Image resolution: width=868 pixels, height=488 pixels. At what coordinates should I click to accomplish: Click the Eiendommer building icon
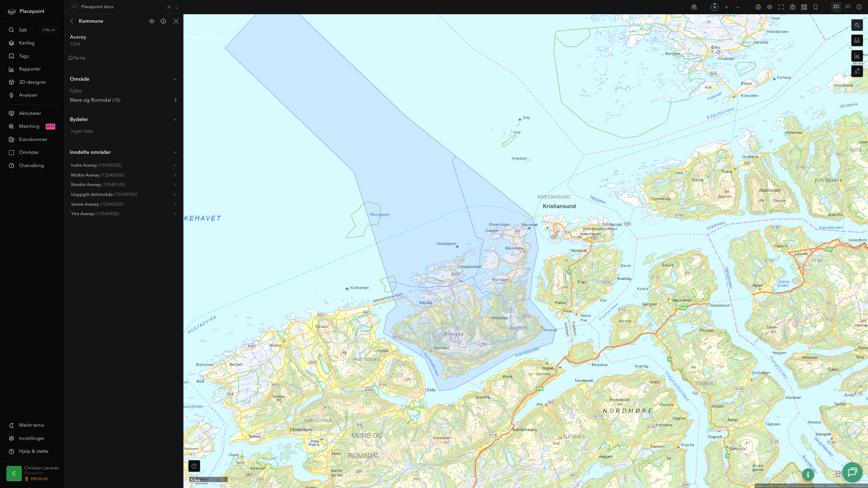click(x=12, y=139)
